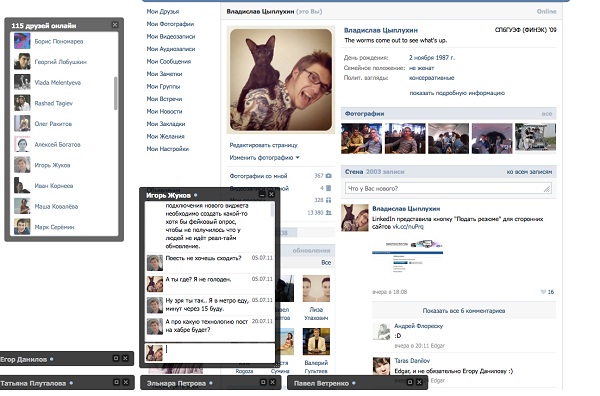Expand the Эльнара Петрова chat tab
Viewport: 600px width, 396px height.
tap(263, 382)
